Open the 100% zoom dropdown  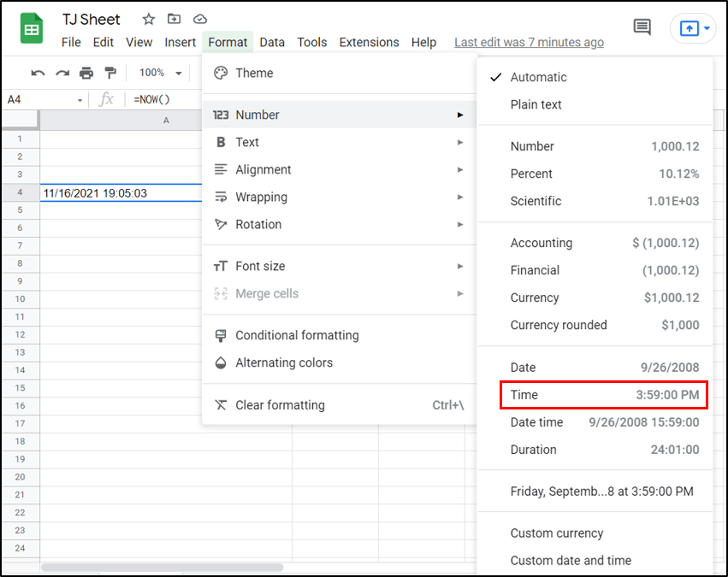[160, 73]
